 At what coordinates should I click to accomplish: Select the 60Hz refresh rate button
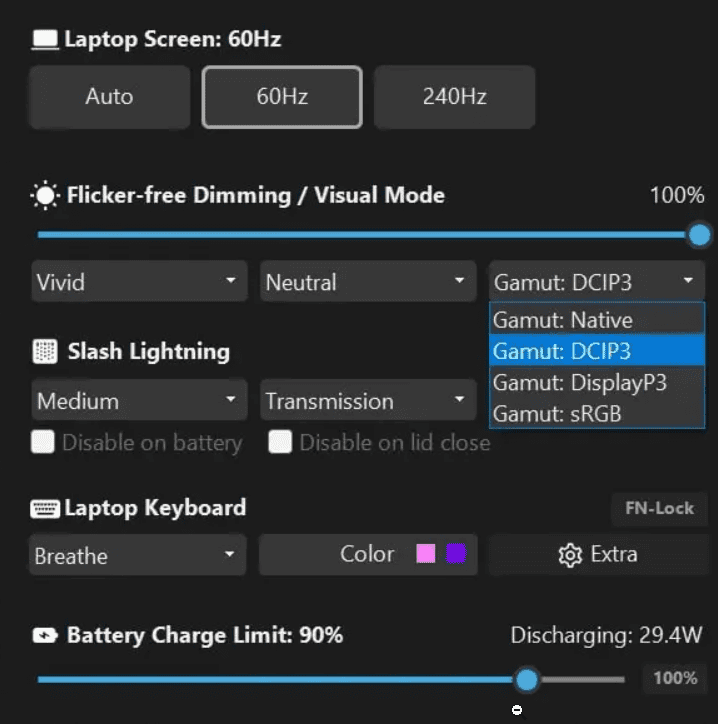pyautogui.click(x=282, y=97)
